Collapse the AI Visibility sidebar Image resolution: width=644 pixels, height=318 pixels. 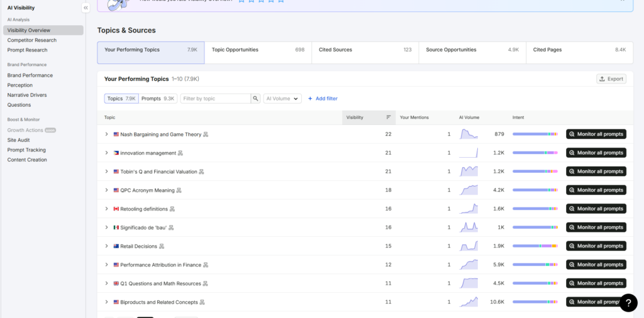tap(86, 8)
